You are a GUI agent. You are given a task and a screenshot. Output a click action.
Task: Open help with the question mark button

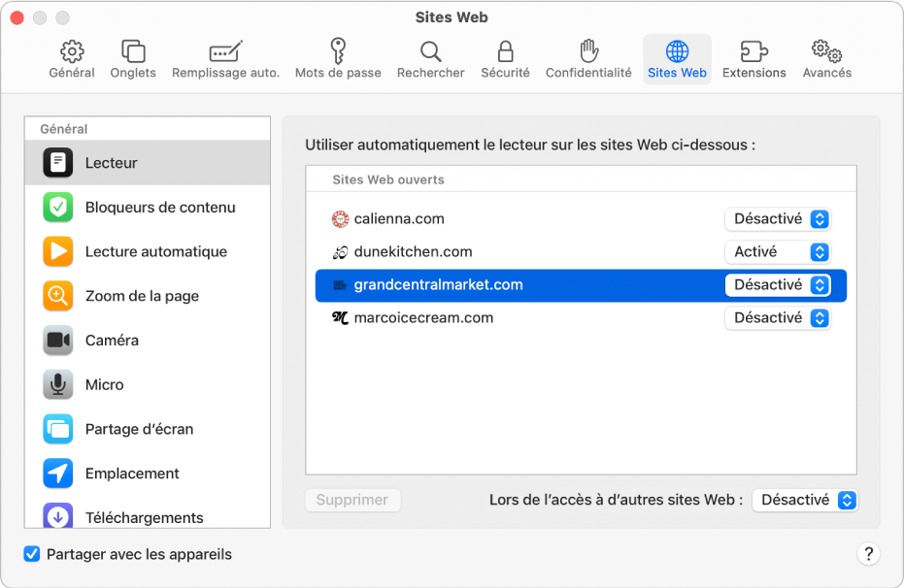[868, 554]
